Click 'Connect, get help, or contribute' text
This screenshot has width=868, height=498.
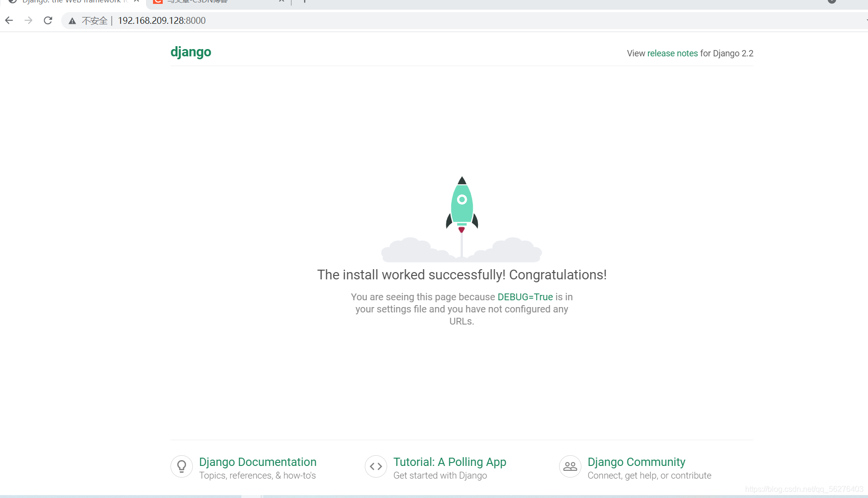[649, 476]
